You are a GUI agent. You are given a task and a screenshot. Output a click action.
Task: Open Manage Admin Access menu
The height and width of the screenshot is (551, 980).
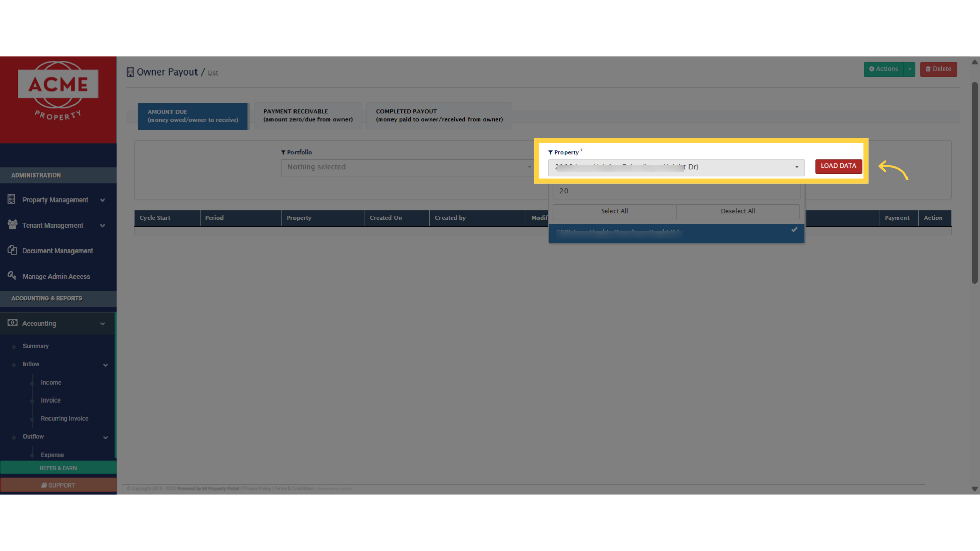pos(56,276)
